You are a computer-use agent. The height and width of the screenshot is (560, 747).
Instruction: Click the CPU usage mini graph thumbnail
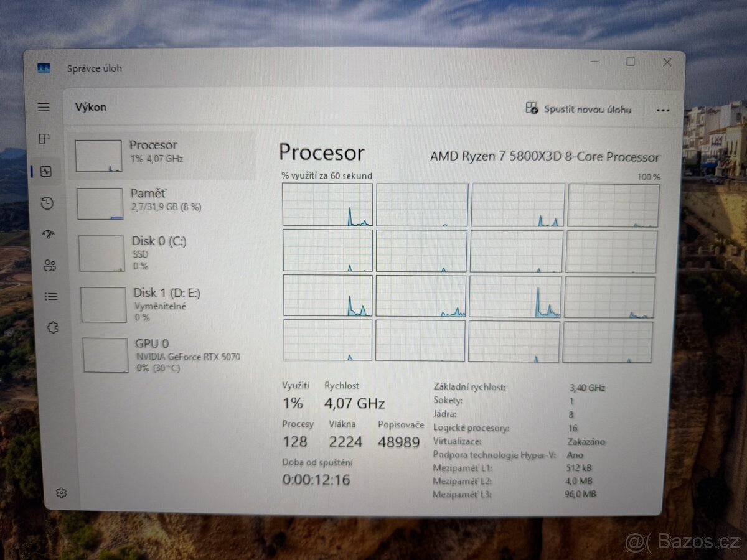tap(100, 154)
